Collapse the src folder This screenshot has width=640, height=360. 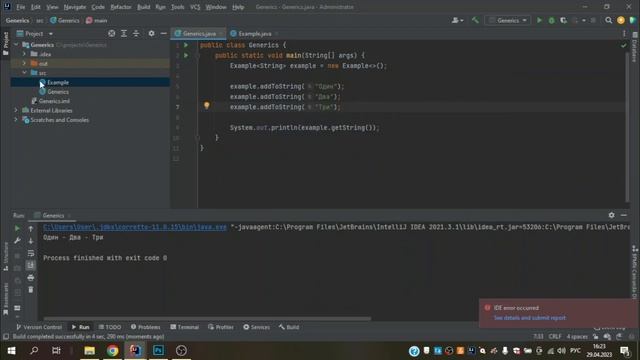(24, 73)
